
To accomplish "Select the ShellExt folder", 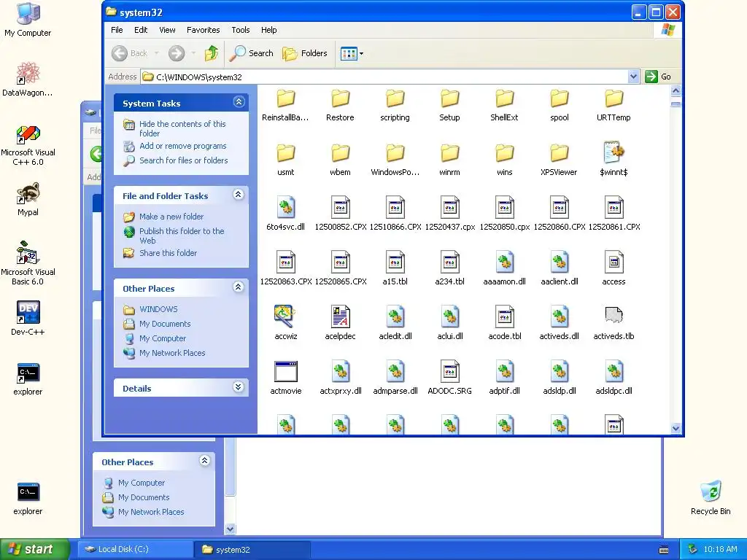I will coord(504,106).
